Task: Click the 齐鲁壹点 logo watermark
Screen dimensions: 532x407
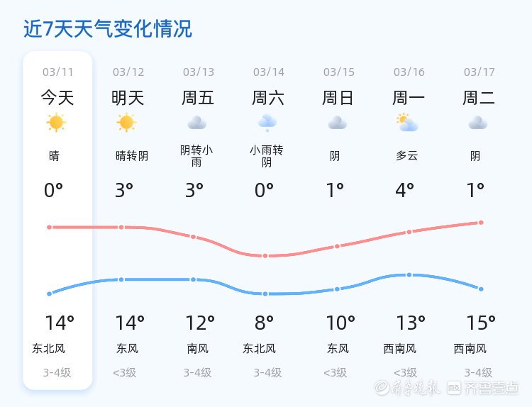Action: point(491,388)
